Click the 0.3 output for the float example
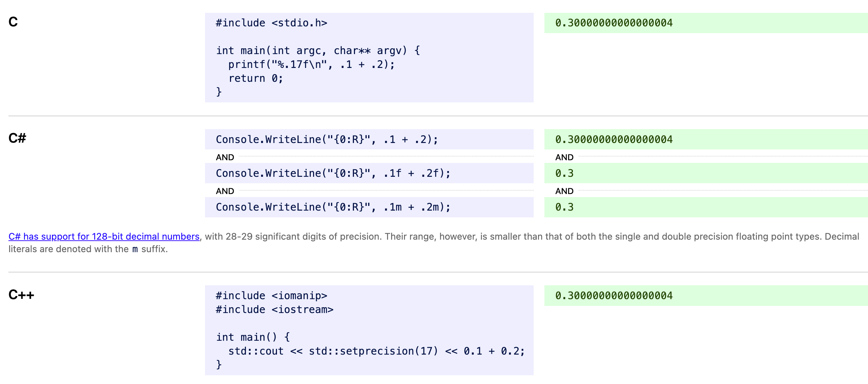This screenshot has width=868, height=384. 564,173
